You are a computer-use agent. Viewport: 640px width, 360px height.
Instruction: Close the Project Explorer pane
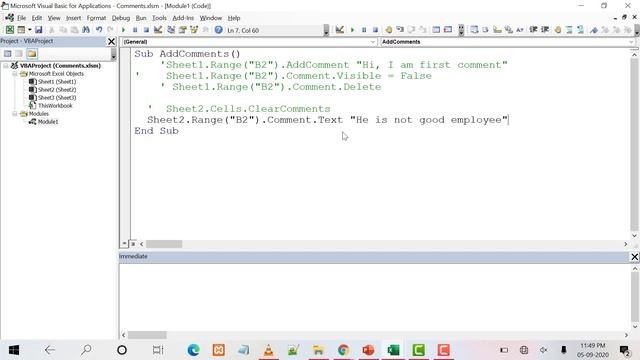(x=111, y=41)
